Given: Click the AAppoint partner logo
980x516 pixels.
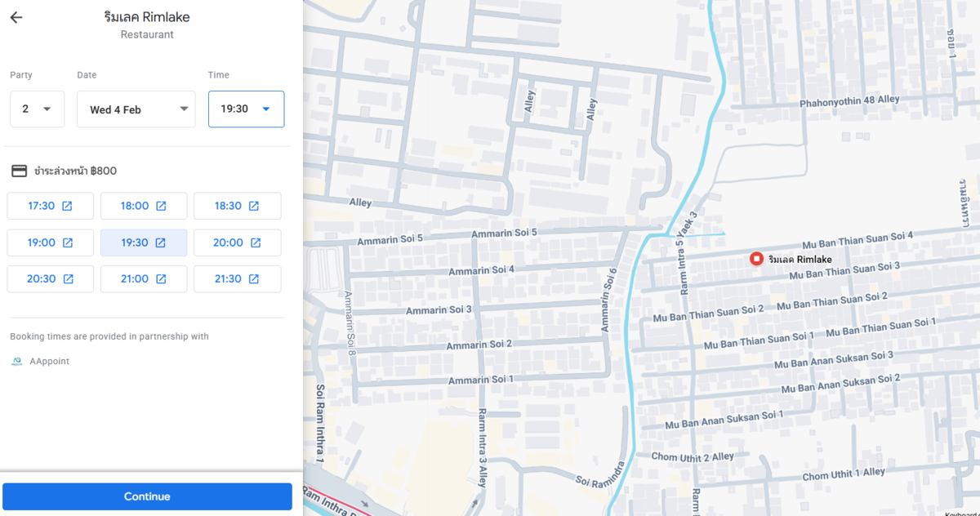Looking at the screenshot, I should 16,361.
